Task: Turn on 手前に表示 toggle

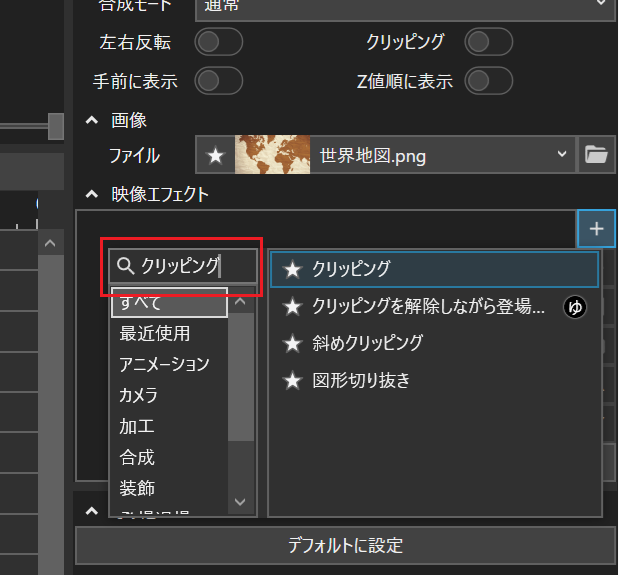Action: tap(219, 80)
